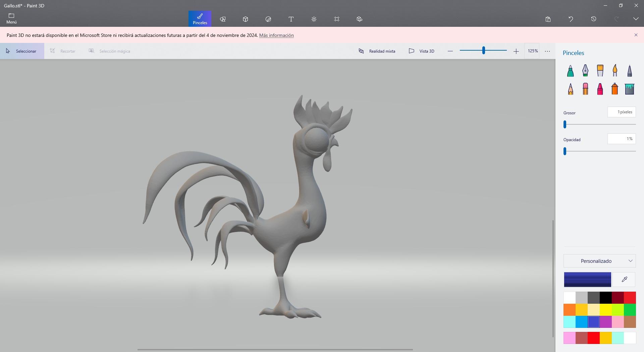Image resolution: width=644 pixels, height=352 pixels.
Task: Select the Pixel pen brush
Action: point(630,70)
